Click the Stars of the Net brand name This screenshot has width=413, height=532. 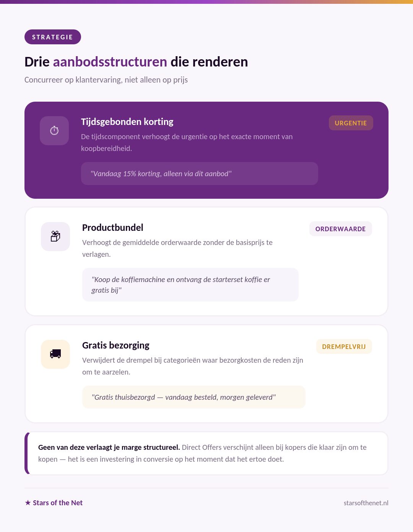click(58, 503)
